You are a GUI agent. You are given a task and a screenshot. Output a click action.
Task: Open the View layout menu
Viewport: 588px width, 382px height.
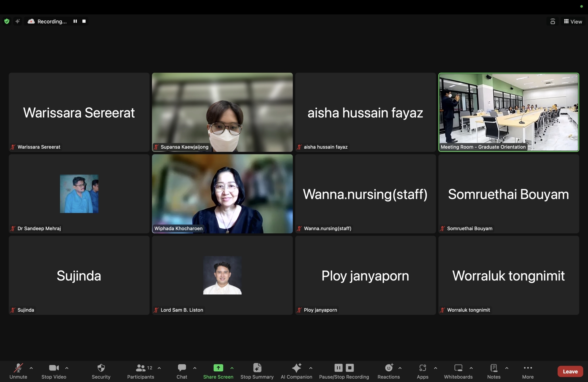click(573, 22)
